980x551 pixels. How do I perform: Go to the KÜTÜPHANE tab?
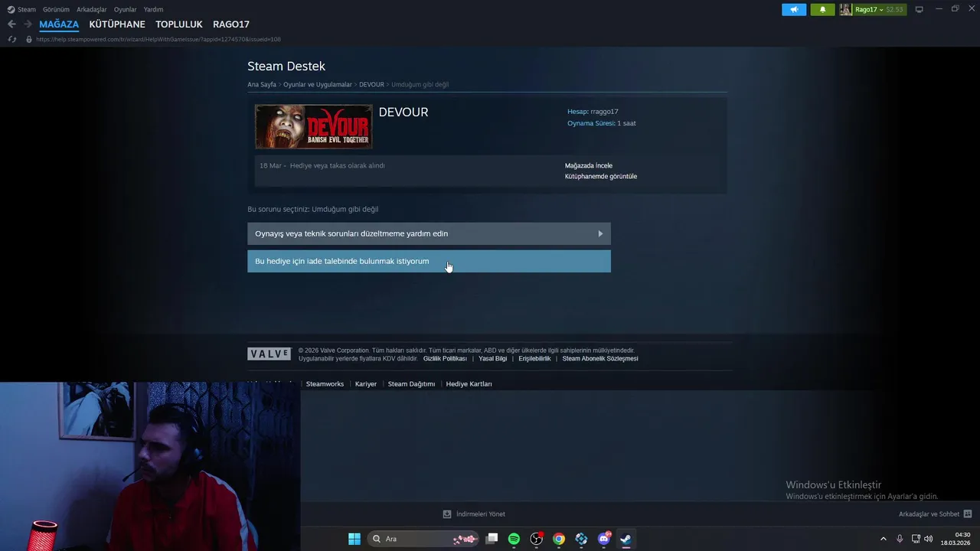click(x=117, y=24)
